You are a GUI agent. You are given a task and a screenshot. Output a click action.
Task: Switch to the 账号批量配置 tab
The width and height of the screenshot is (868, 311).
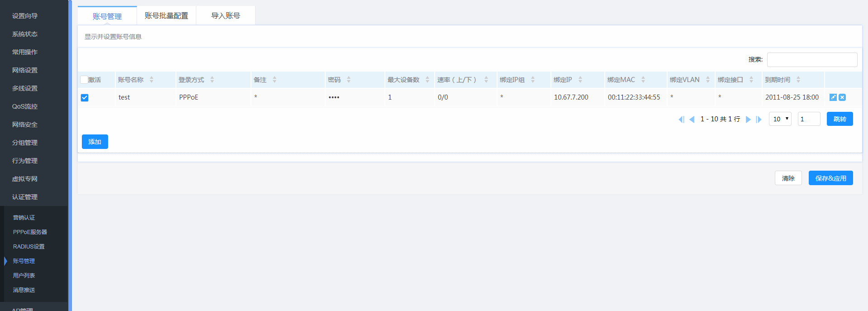pyautogui.click(x=166, y=16)
